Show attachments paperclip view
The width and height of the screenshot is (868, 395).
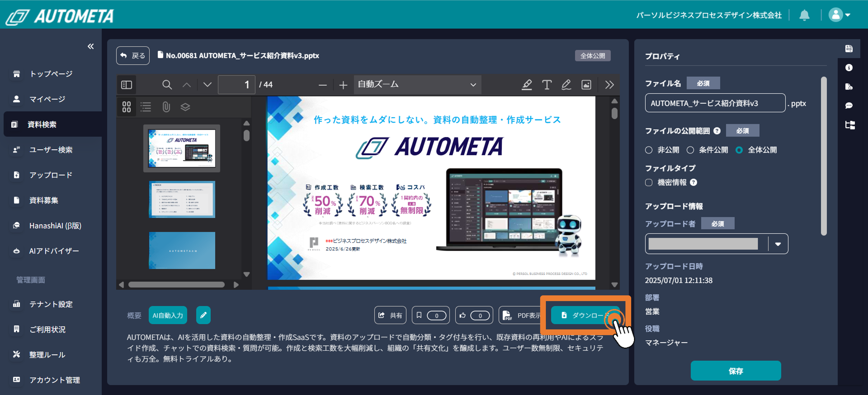(166, 107)
